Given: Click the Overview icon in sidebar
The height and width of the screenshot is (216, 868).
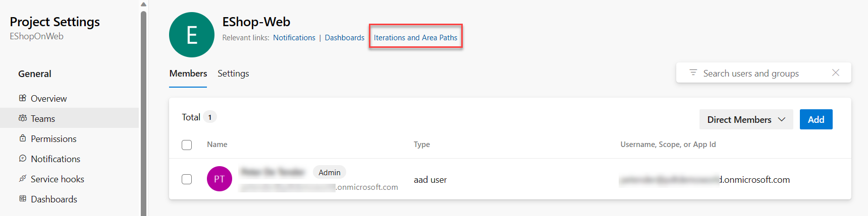Looking at the screenshot, I should 23,98.
